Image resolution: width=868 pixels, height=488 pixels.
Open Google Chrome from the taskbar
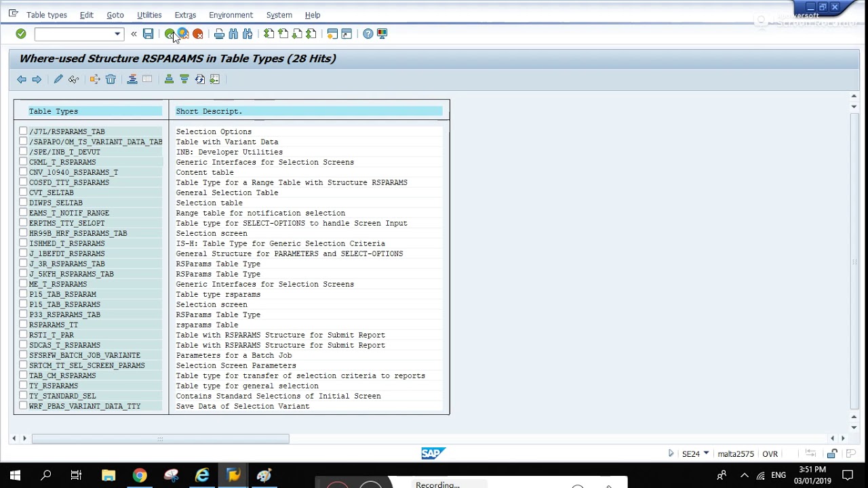(140, 475)
